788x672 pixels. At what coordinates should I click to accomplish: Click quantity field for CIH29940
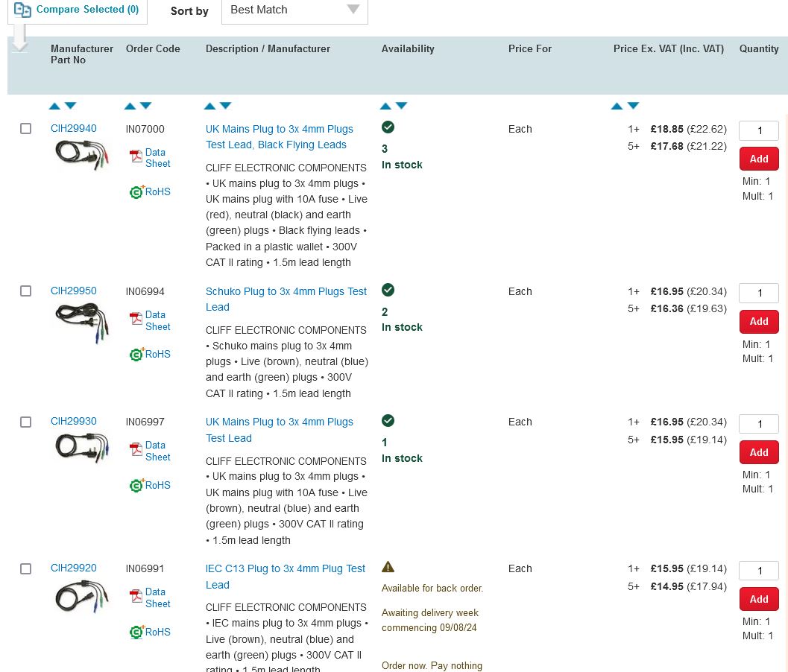coord(759,130)
